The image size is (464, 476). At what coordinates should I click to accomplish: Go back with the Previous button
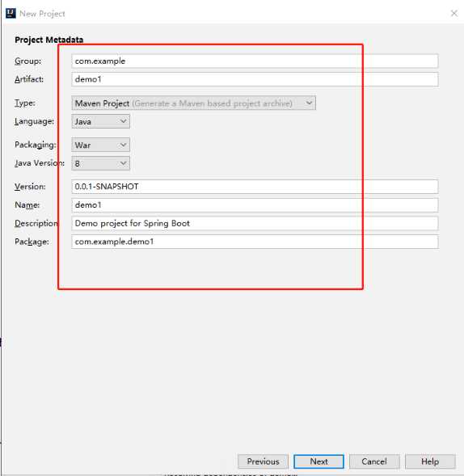263,461
